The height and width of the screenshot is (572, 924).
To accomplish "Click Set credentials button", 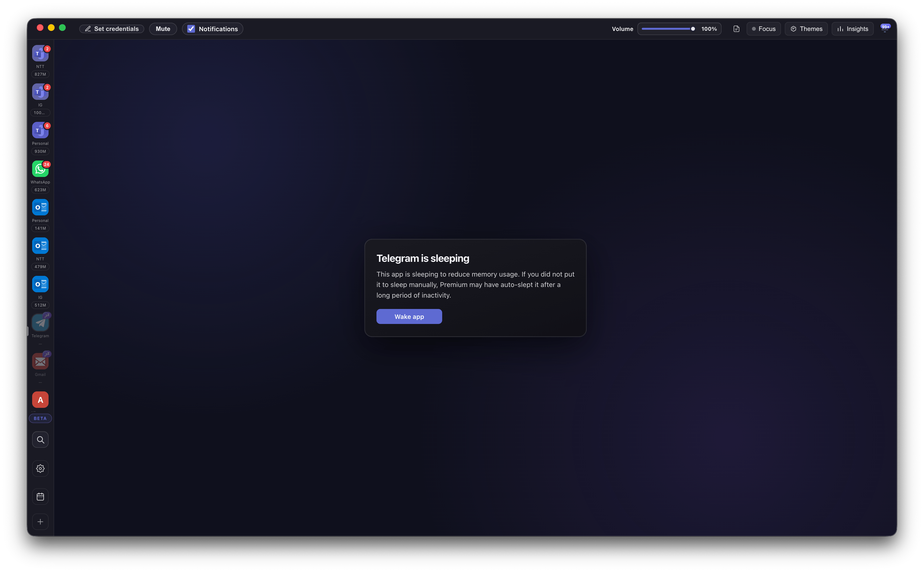I will (112, 29).
